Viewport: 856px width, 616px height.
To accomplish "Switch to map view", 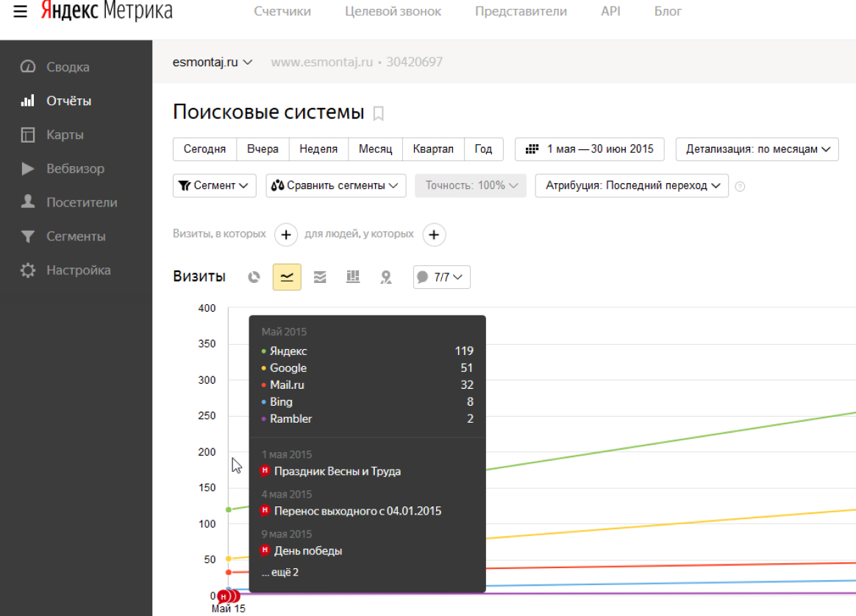I will tap(386, 277).
